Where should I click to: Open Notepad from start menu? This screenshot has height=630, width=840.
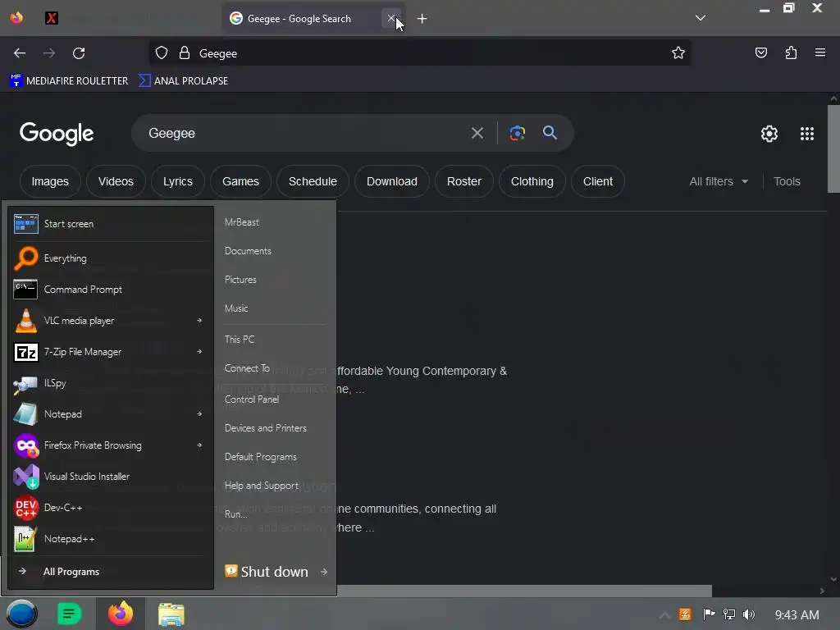102,414
